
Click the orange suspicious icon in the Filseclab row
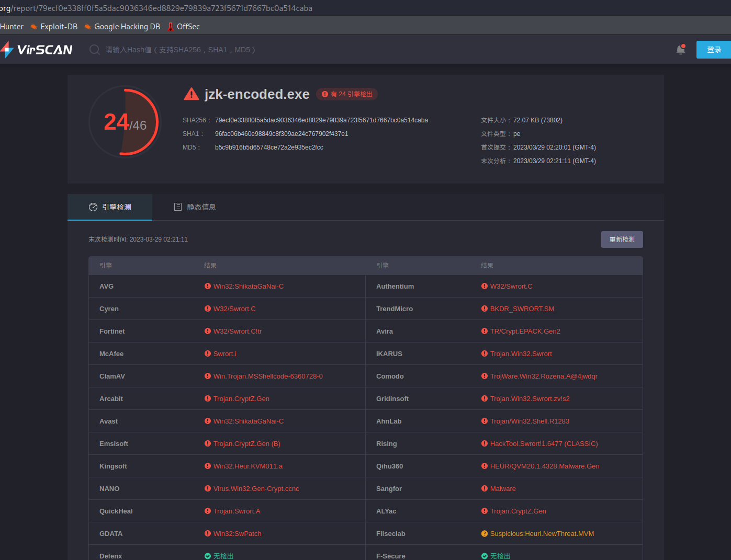[485, 533]
